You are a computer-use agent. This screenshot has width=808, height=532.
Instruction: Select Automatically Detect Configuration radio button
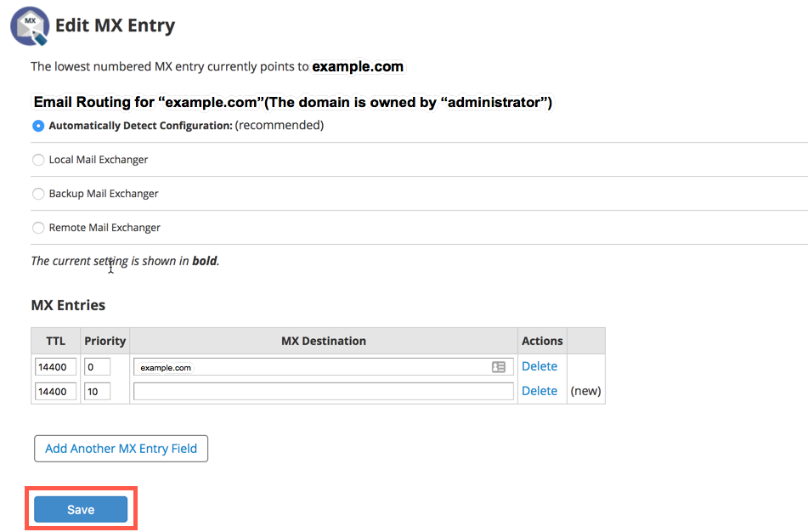click(38, 126)
